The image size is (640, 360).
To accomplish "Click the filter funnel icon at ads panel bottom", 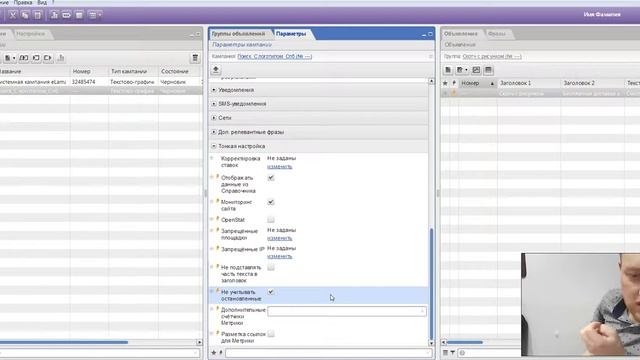I will coord(453,353).
